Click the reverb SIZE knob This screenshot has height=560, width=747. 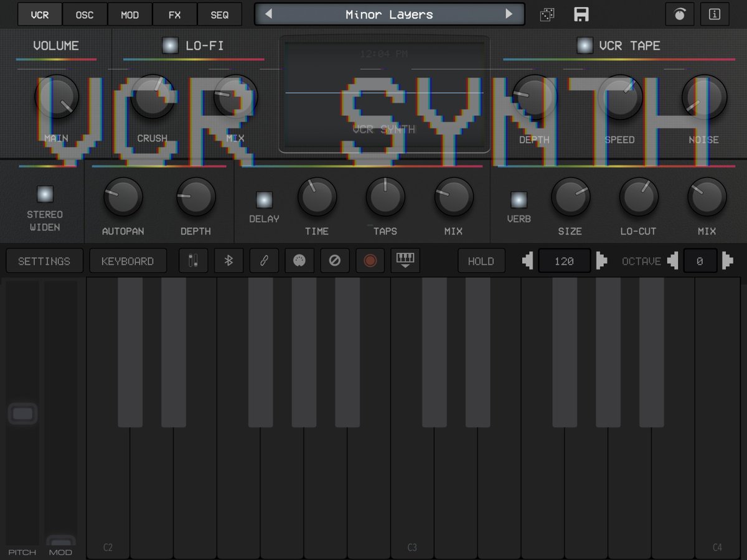(570, 197)
